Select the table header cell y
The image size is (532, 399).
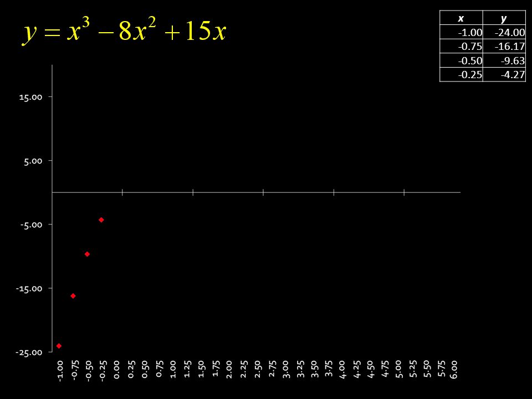point(504,18)
